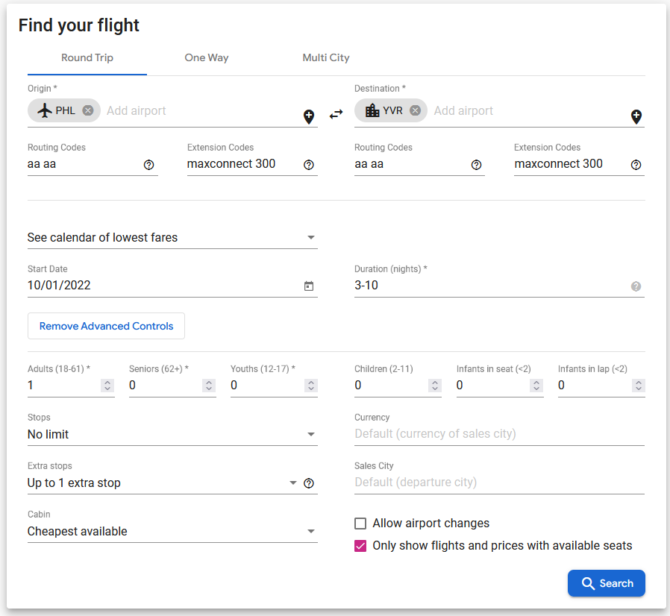Uncheck Only show flights with available seats
This screenshot has width=670, height=616.
coord(360,546)
